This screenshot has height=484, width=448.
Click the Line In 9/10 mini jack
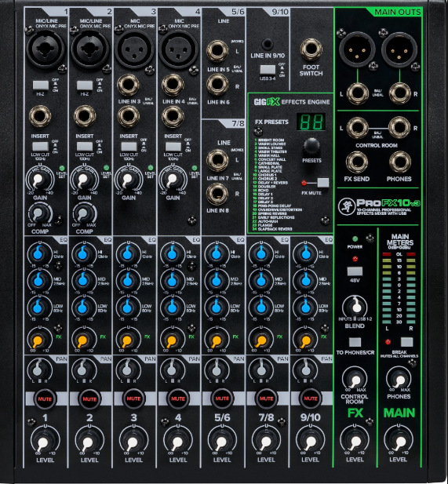[x=267, y=45]
